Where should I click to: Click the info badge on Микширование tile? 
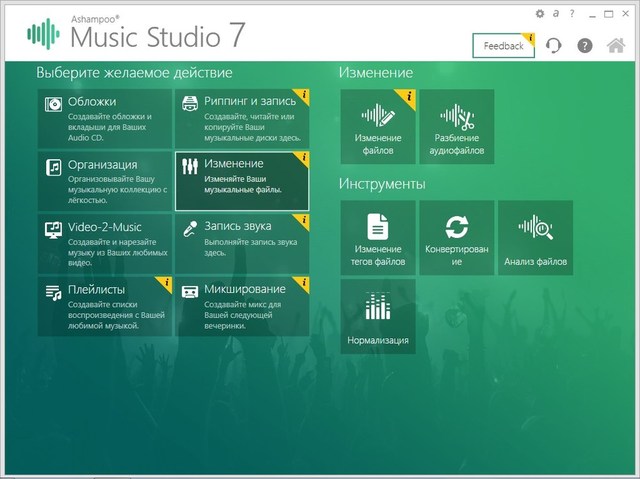pos(304,283)
